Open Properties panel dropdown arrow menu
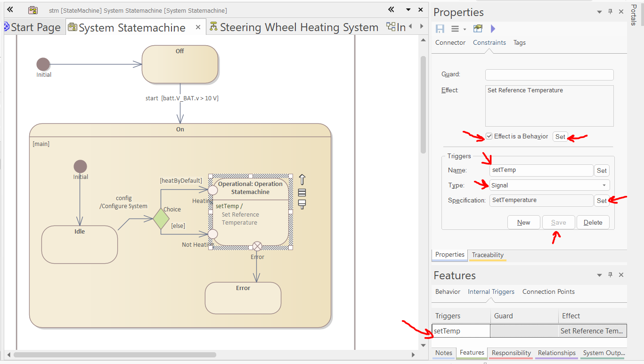The height and width of the screenshot is (364, 644). (x=599, y=12)
